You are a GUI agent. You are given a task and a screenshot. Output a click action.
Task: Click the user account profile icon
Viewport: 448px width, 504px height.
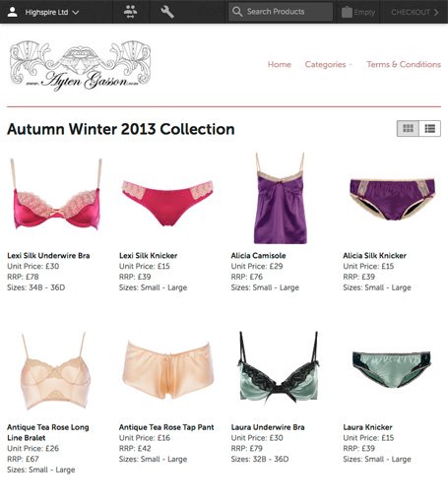click(13, 12)
